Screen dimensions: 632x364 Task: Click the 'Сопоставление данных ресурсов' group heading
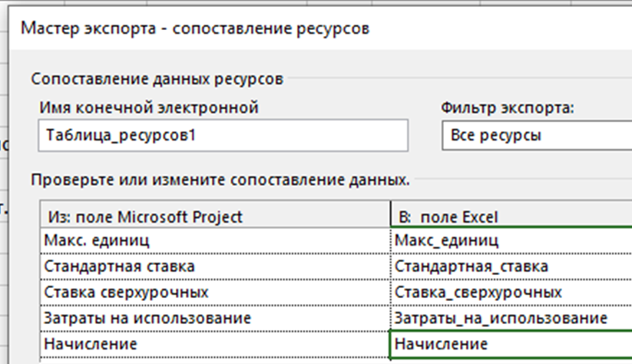point(157,78)
